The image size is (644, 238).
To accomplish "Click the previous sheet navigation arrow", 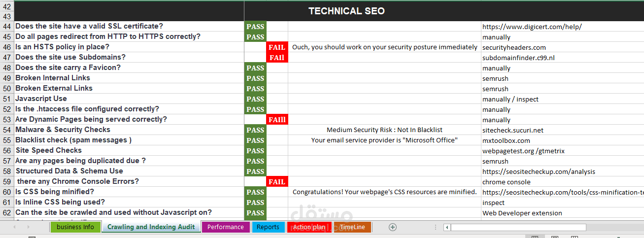I will click(14, 227).
